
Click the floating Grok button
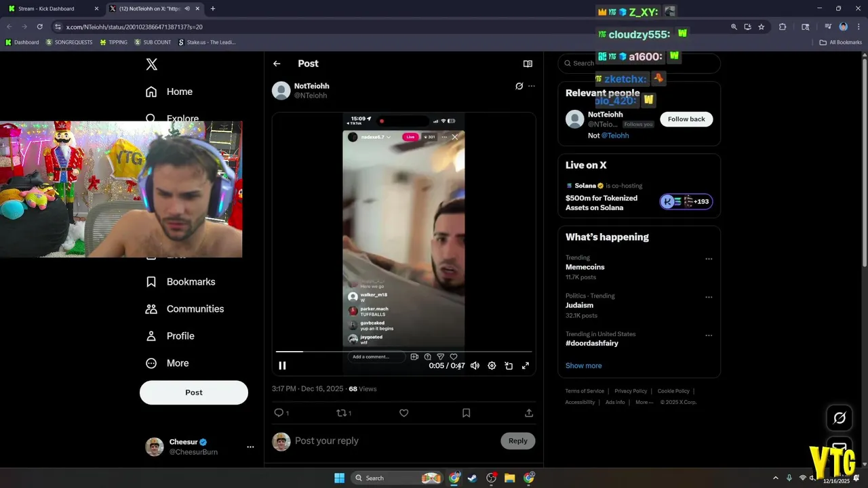pos(840,418)
